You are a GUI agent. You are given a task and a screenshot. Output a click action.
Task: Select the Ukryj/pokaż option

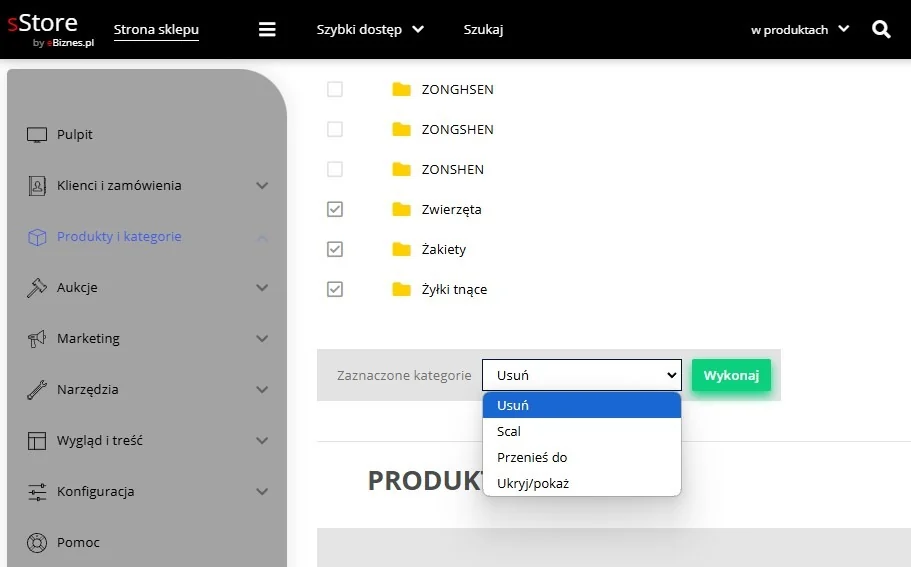[x=582, y=483]
